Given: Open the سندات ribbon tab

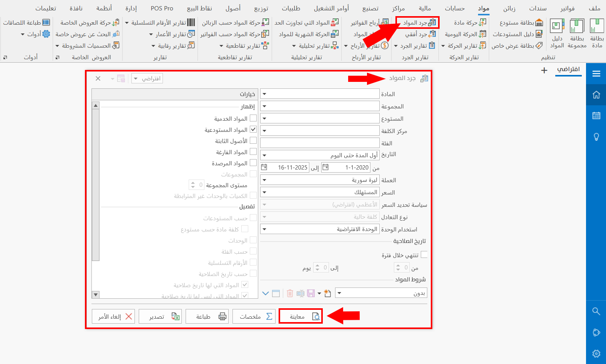Looking at the screenshot, I should tap(538, 8).
